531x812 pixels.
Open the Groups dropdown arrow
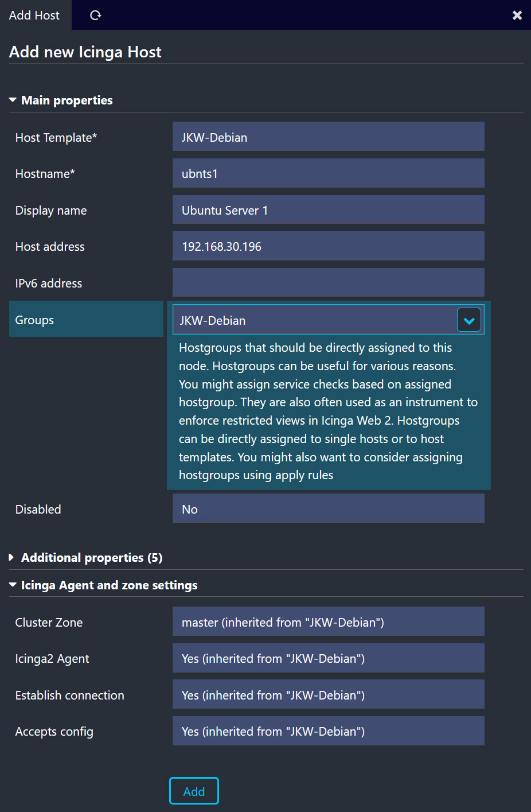[x=469, y=320]
